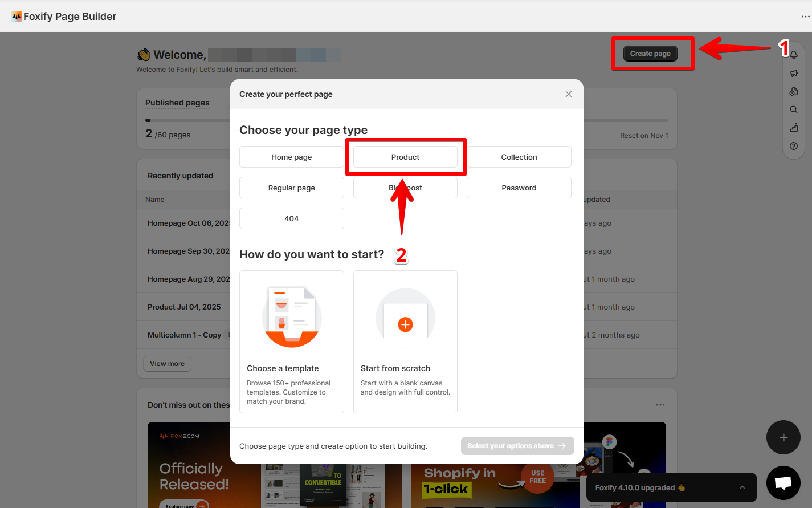This screenshot has height=508, width=812.
Task: Open the three-dot menu in top bar
Action: tap(805, 17)
